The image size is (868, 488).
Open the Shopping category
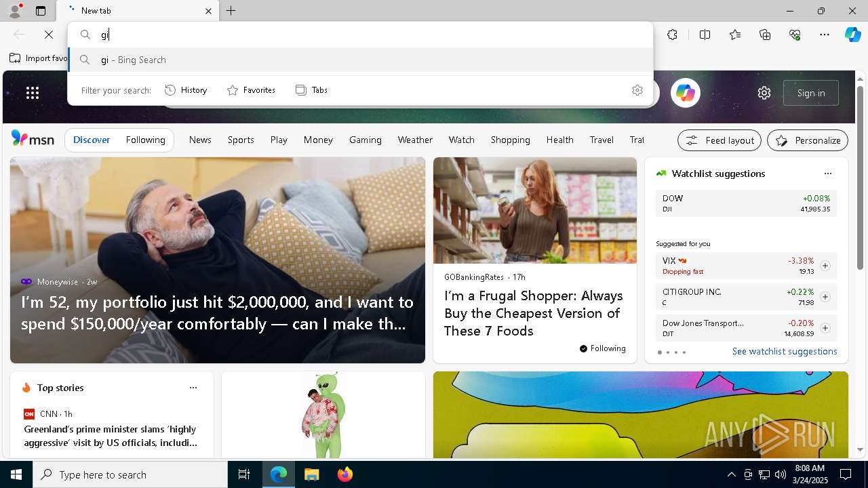click(x=511, y=140)
